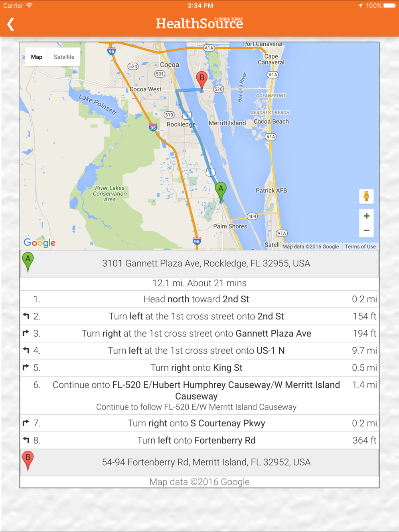Click the turn-left arrow on step 4
The image size is (399, 532).
[26, 350]
